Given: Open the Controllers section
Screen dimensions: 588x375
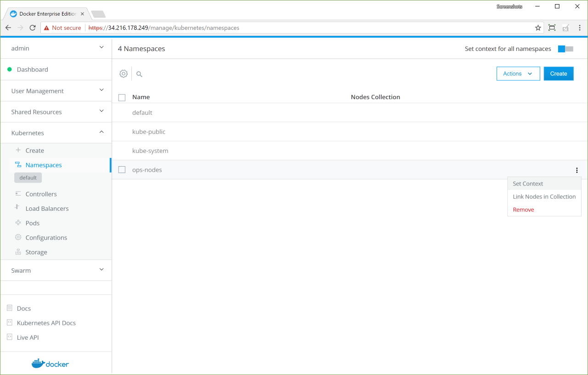Looking at the screenshot, I should (41, 194).
